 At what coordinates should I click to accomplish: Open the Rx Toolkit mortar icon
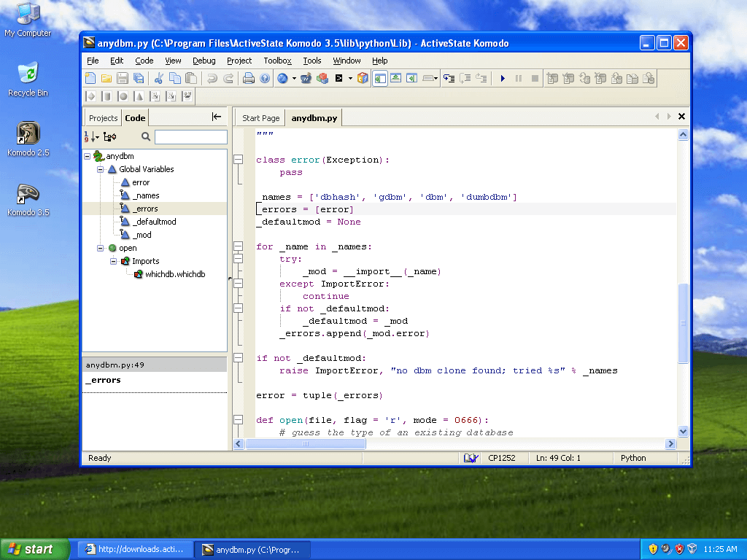tap(306, 78)
